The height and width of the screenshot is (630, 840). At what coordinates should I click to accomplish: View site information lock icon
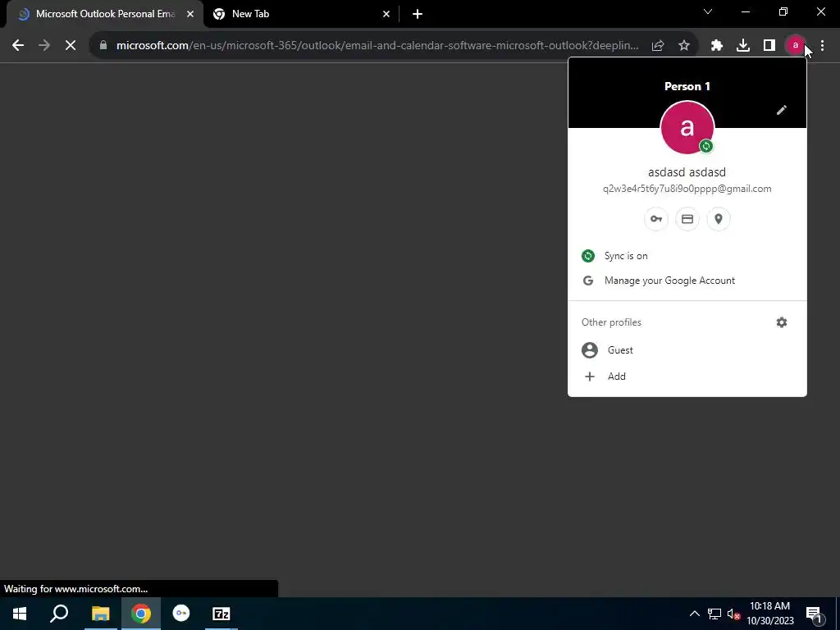(103, 46)
